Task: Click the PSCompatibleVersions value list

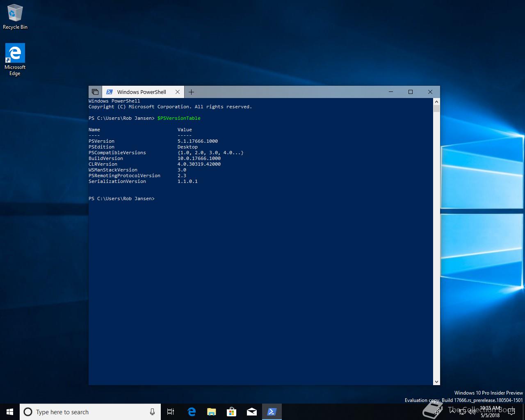Action: [210, 153]
